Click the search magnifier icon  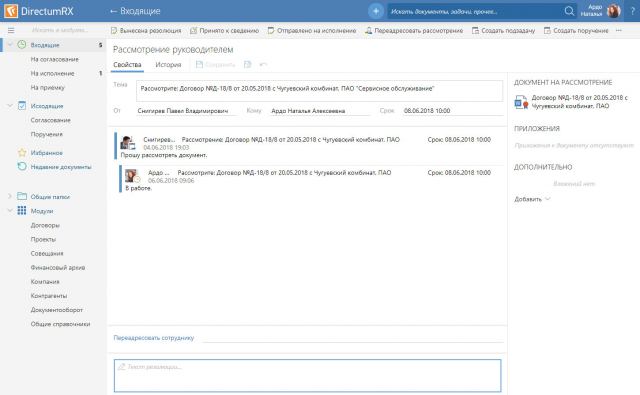[569, 11]
